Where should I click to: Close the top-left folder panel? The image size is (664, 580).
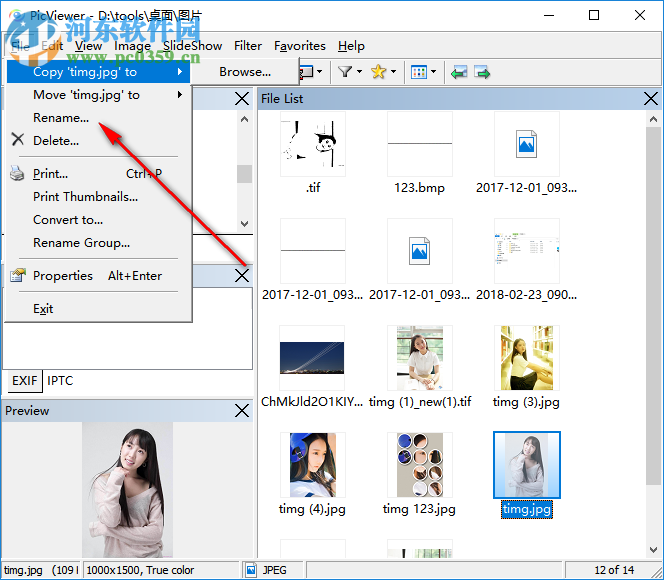242,99
